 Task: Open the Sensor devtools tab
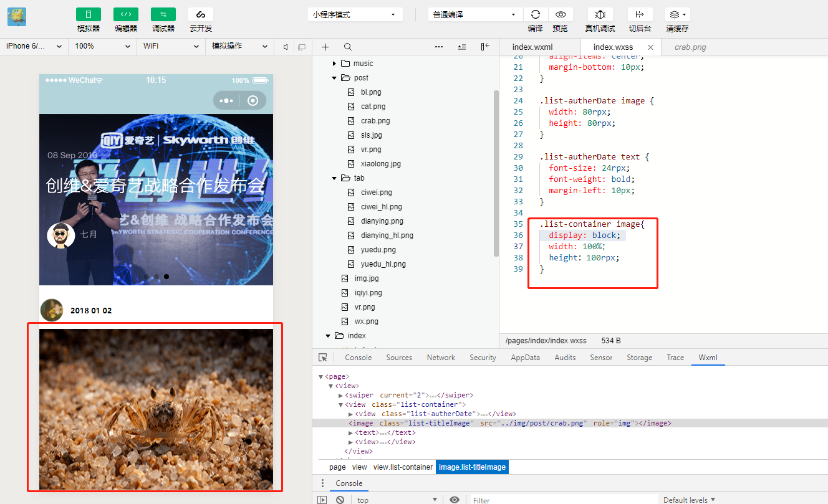pos(601,358)
